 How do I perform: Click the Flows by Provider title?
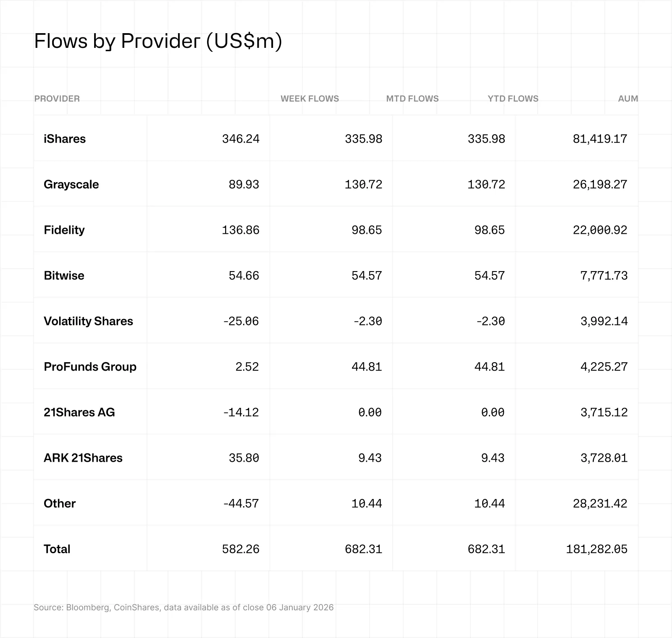pos(158,41)
